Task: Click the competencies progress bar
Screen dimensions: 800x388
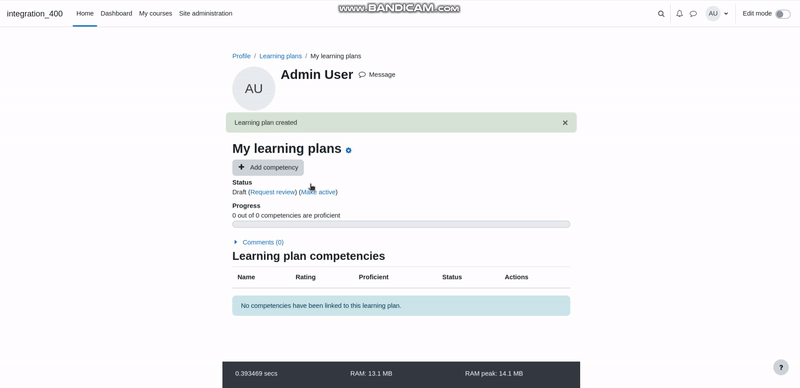Action: click(x=401, y=224)
